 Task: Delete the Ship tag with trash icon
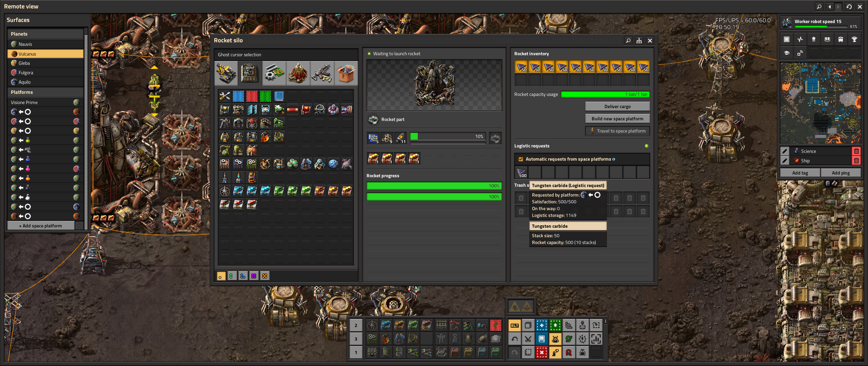click(x=856, y=161)
